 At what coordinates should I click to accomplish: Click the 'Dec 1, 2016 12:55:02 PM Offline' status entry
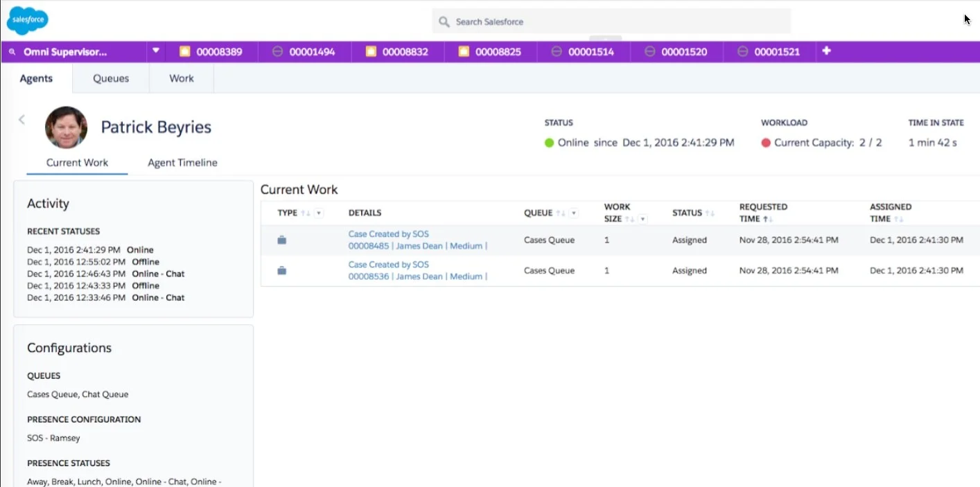[93, 262]
